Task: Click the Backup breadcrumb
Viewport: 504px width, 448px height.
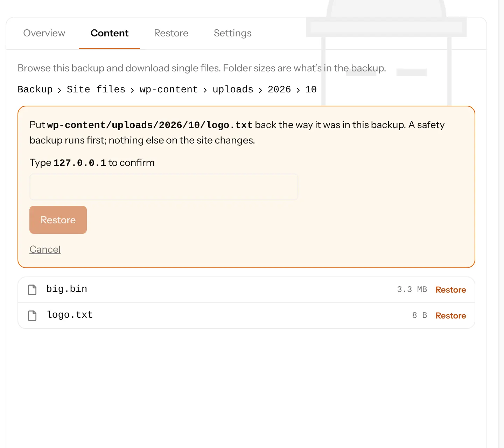Action: 35,90
